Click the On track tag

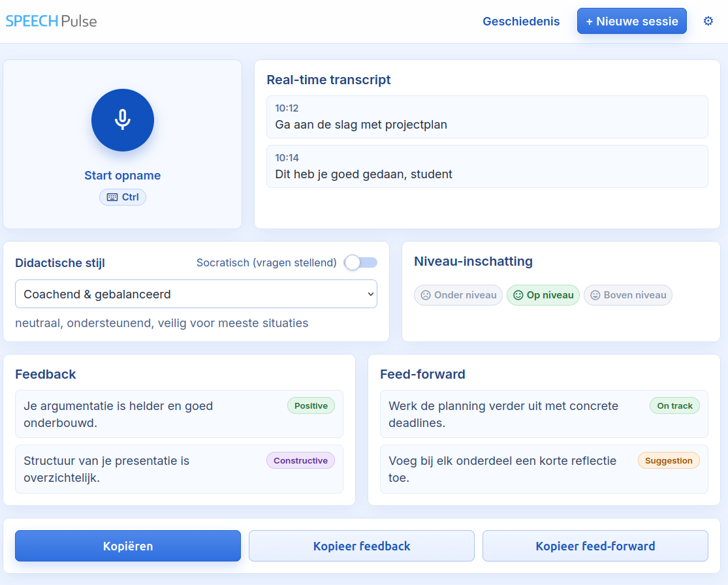pyautogui.click(x=674, y=406)
